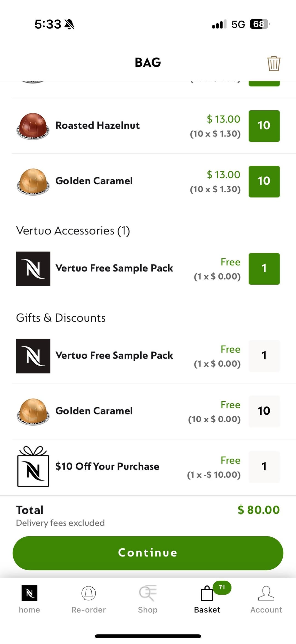This screenshot has width=296, height=644.
Task: Switch to the Shop tab
Action: (148, 593)
